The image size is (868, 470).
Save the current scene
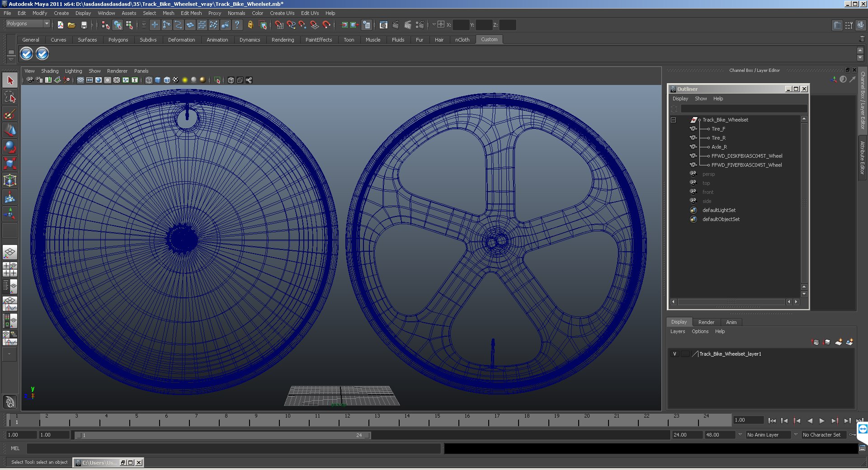[x=84, y=25]
